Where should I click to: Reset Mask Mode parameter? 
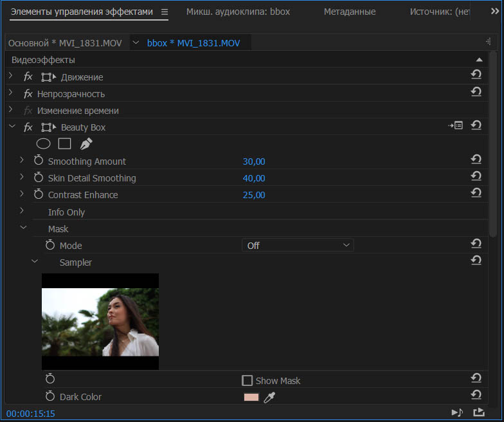coord(476,243)
